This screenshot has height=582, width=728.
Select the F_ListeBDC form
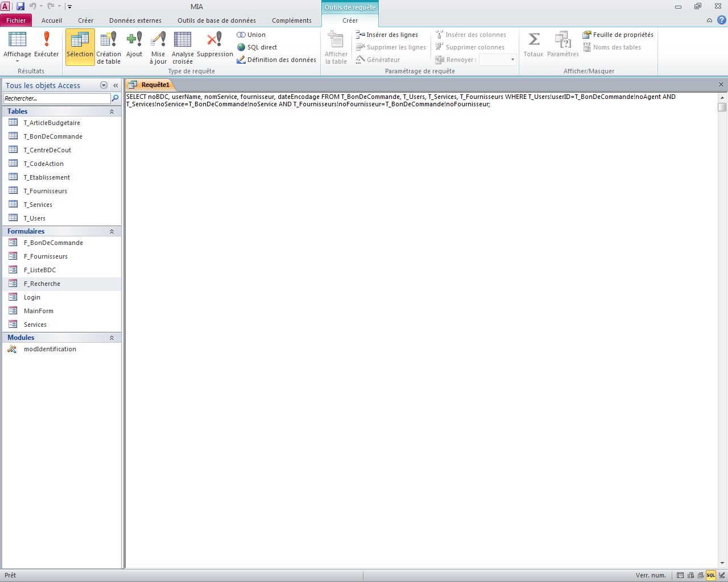click(61, 270)
